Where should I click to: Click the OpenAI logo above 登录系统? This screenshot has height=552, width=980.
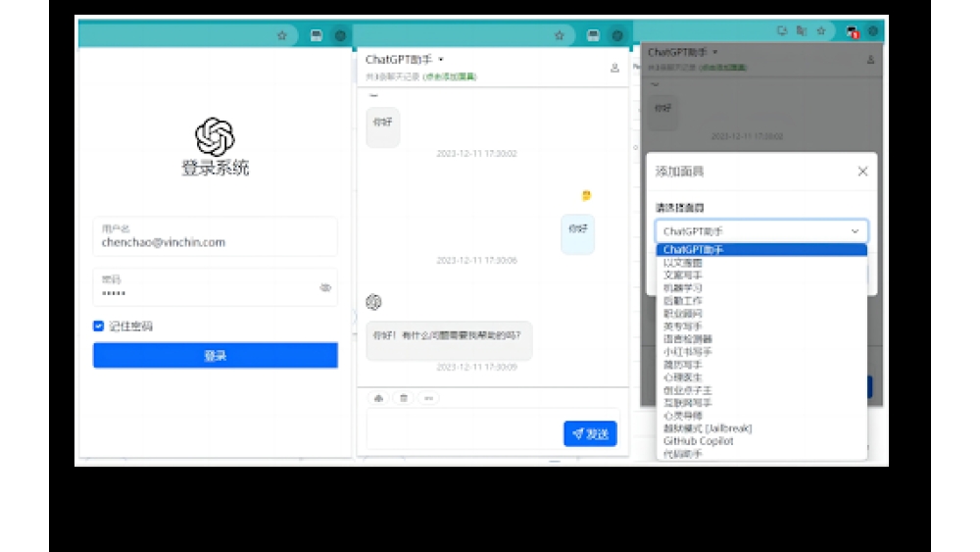(x=215, y=136)
